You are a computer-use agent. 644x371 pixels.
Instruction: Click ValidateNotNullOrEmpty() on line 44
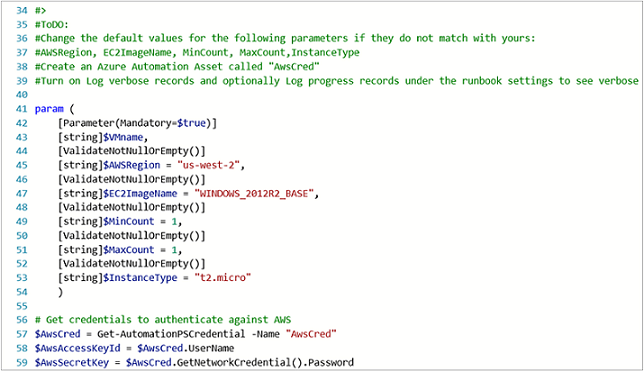[x=131, y=151]
